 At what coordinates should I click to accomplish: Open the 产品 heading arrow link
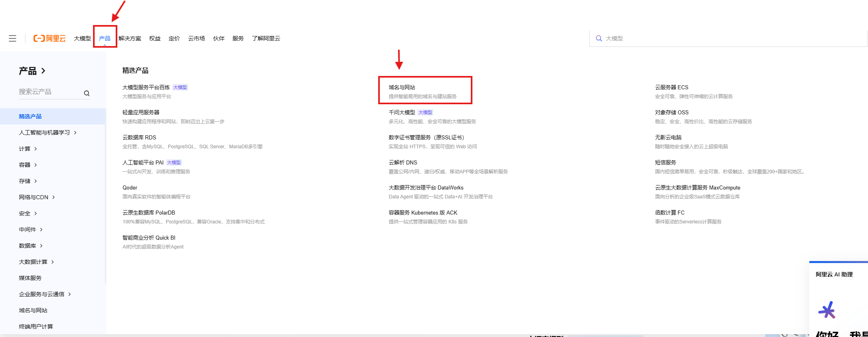click(x=32, y=71)
